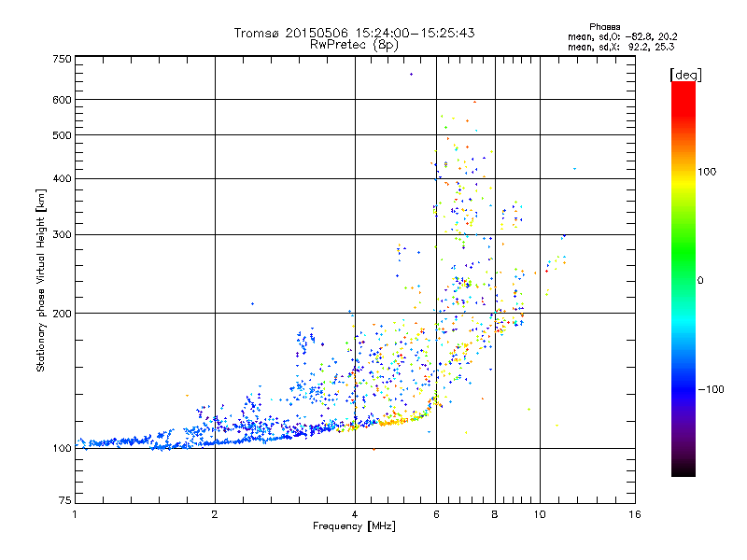This screenshot has height=560, width=747.
Task: Select the 'mean, sd,X: 92.2, 25.3' line
Action: coord(621,47)
